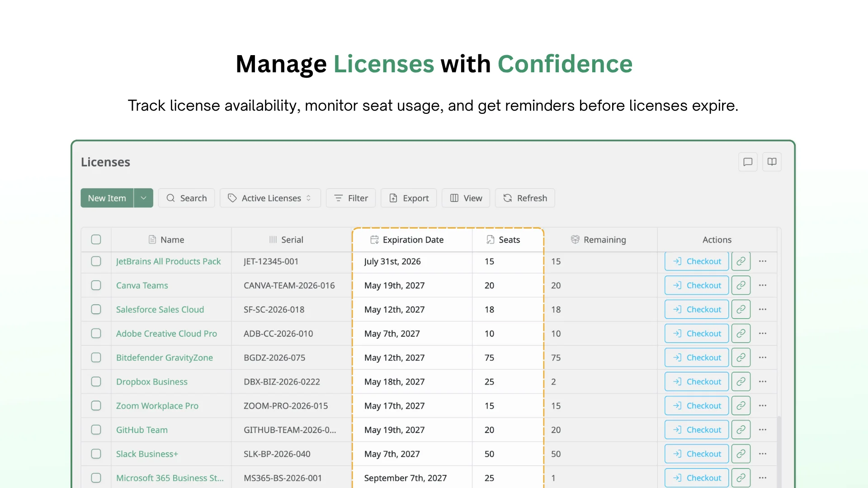Open more actions for Bitdefender GravityZone
This screenshot has width=868, height=488.
pos(763,357)
